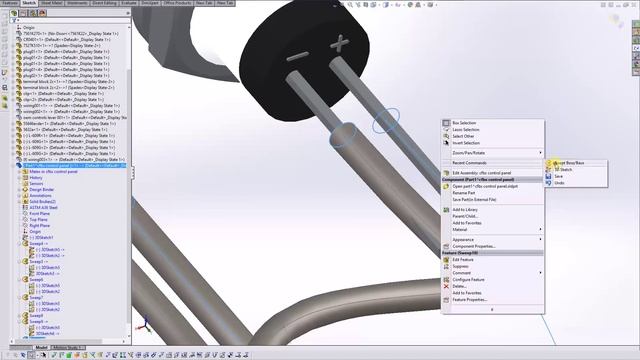Open the FeatureManager design tree tab icon
The image size is (640, 360).
point(13,13)
